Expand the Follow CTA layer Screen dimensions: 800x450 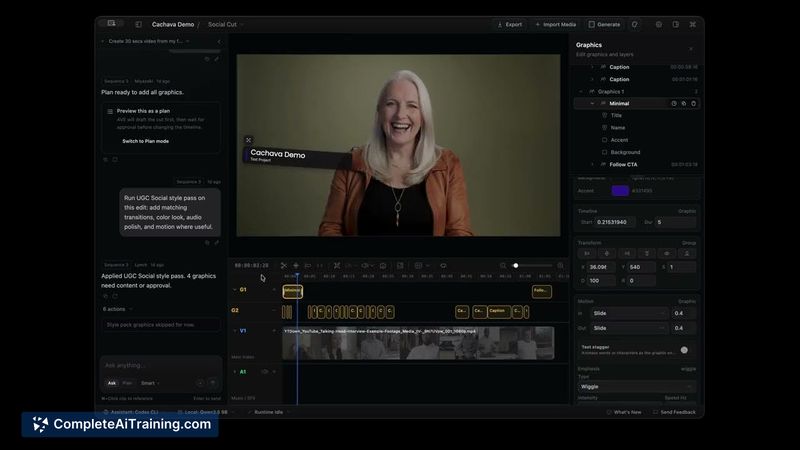(592, 164)
